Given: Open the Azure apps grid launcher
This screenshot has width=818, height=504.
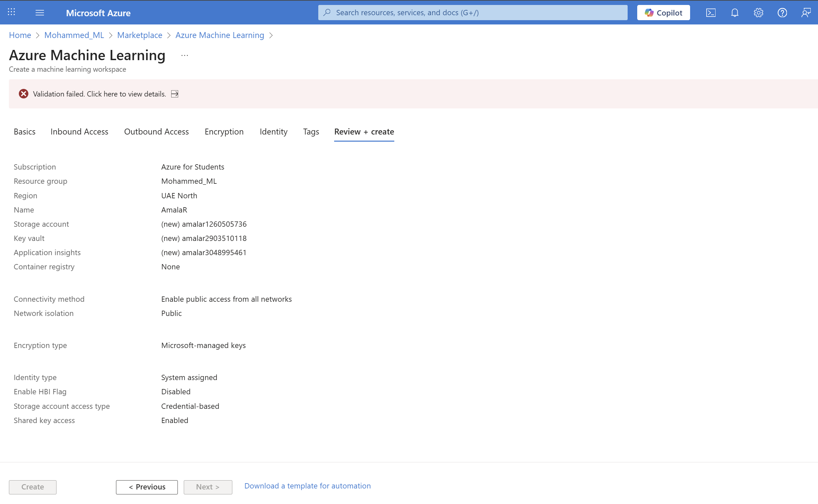Looking at the screenshot, I should 11,12.
